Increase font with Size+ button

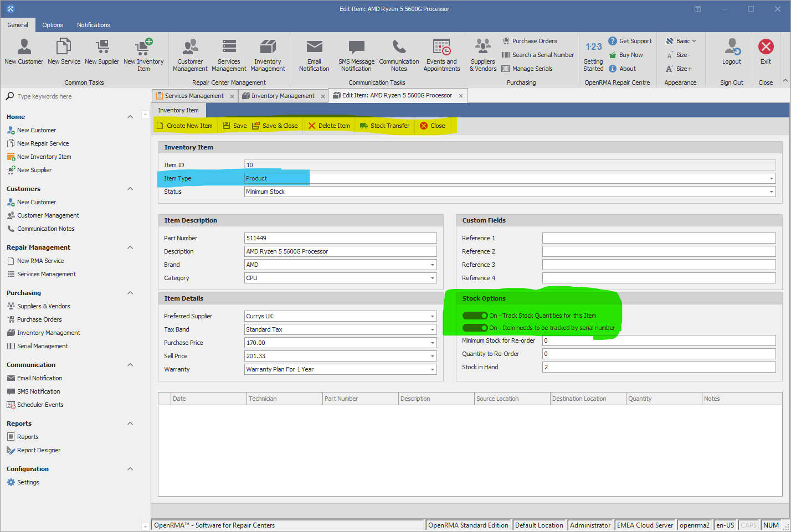(x=679, y=69)
